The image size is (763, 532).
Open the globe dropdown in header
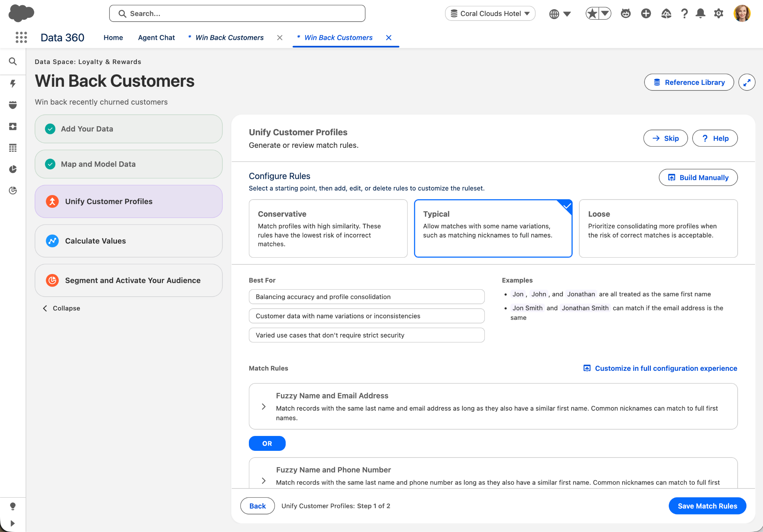560,14
